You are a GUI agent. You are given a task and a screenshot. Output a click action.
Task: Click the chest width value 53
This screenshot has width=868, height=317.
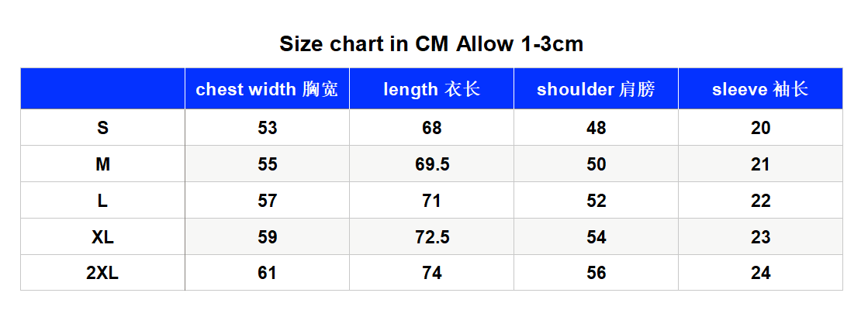coord(267,128)
